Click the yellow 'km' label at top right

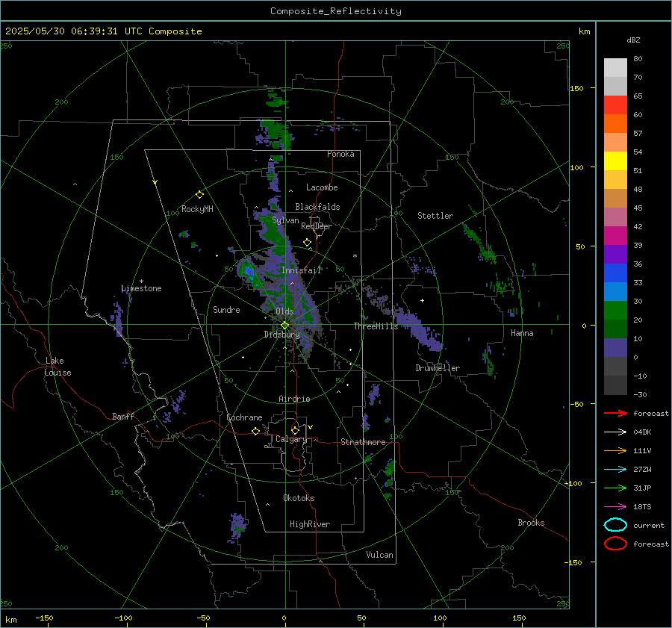584,31
